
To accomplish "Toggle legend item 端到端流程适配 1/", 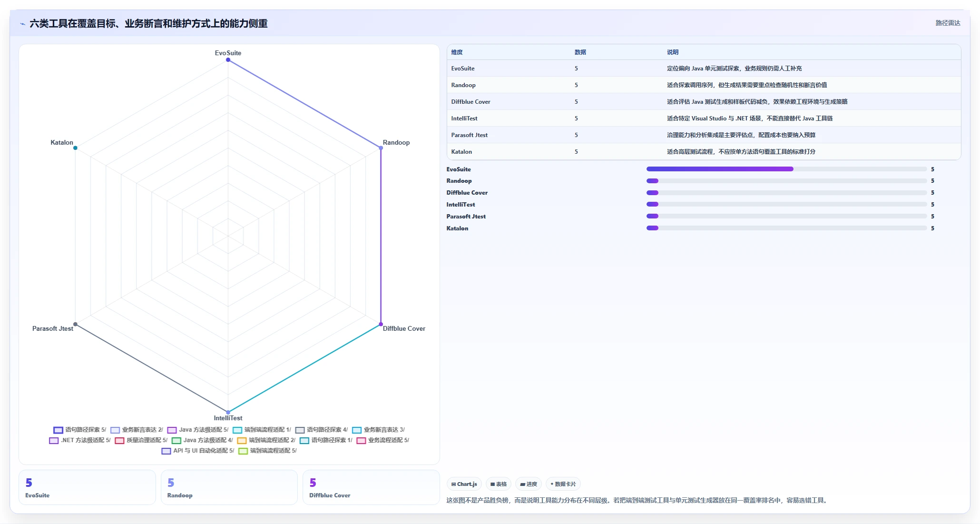I will click(262, 430).
